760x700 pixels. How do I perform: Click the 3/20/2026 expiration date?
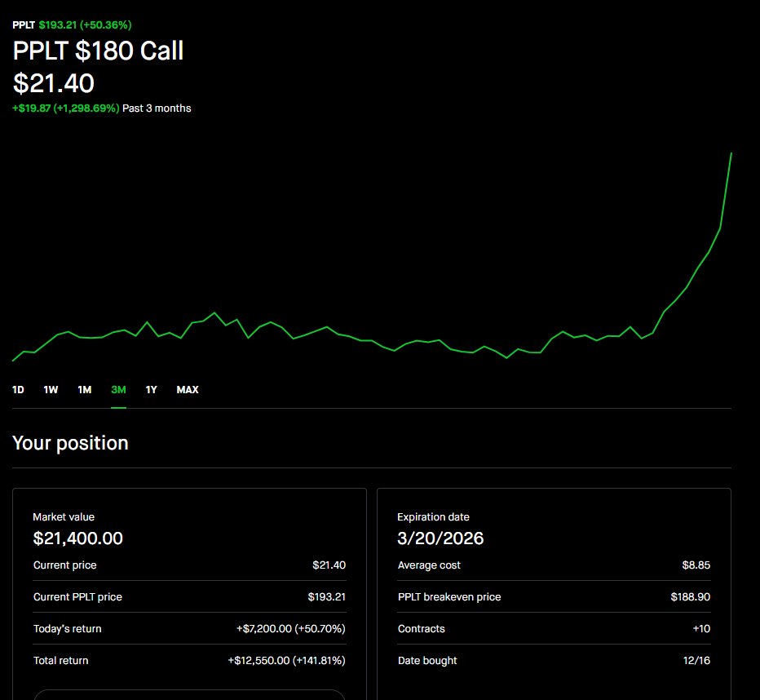pos(440,538)
